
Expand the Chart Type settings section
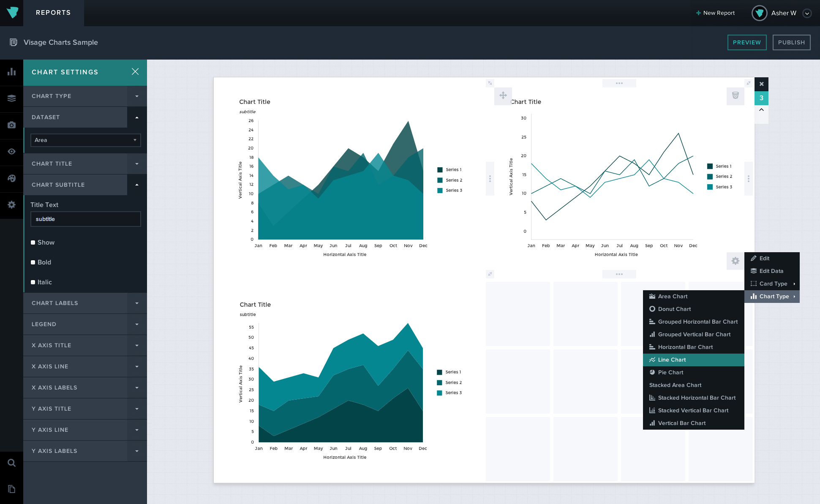(85, 96)
